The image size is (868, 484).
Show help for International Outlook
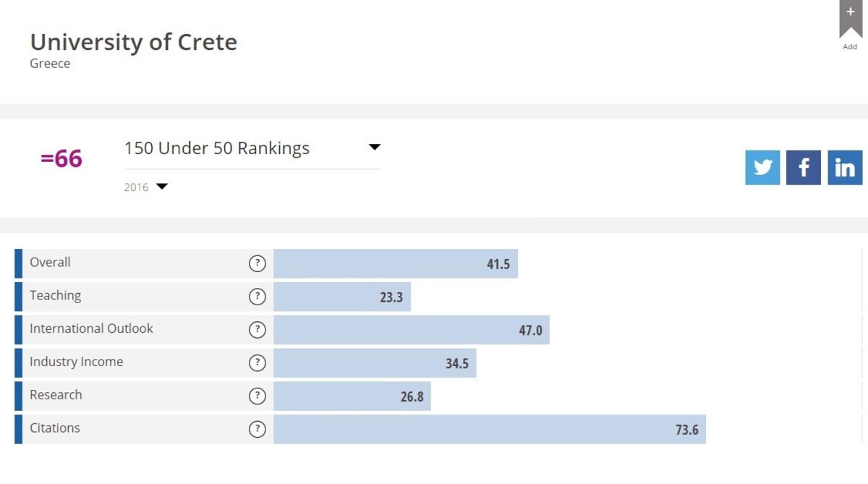click(258, 330)
